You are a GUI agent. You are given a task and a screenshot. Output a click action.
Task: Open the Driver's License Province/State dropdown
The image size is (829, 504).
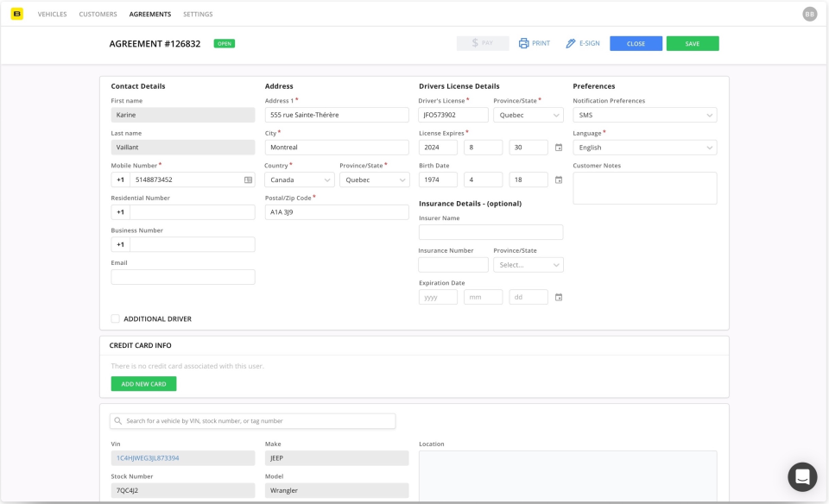pyautogui.click(x=528, y=115)
